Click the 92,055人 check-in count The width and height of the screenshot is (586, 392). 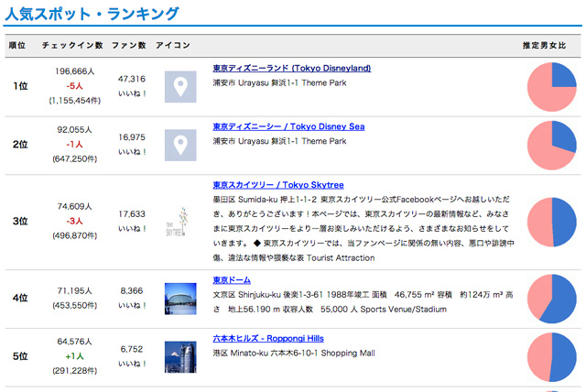[x=74, y=130]
